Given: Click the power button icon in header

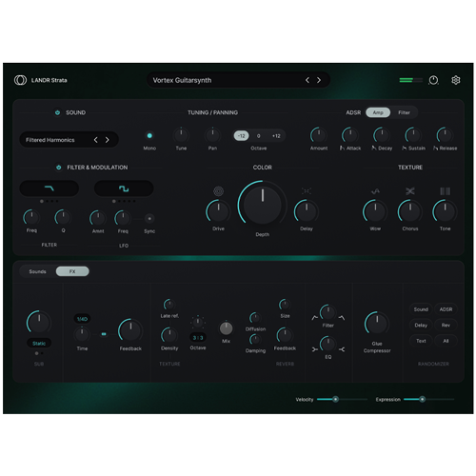Looking at the screenshot, I should point(433,80).
